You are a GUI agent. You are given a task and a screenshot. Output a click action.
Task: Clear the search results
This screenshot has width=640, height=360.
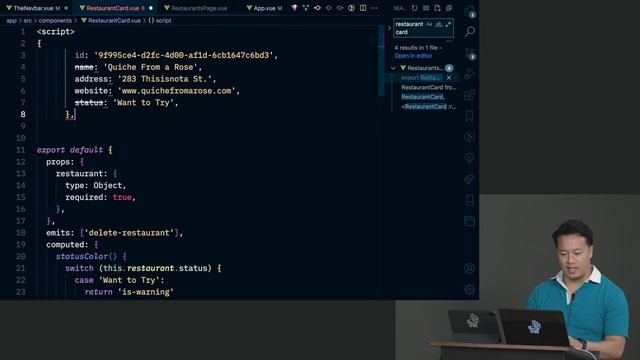[426, 8]
